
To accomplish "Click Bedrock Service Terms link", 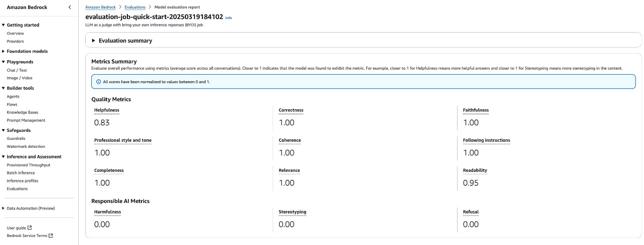I will 27,235.
